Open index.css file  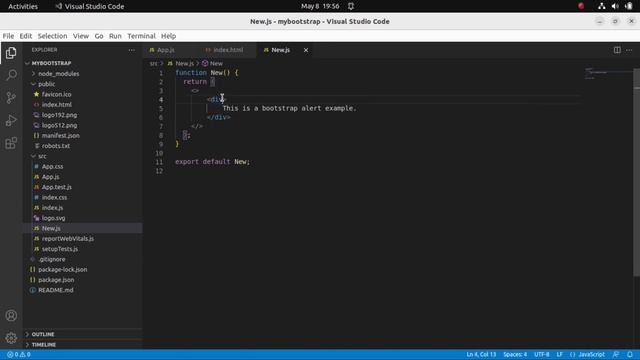pos(54,197)
